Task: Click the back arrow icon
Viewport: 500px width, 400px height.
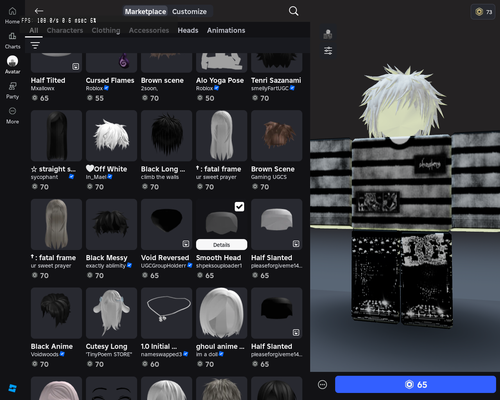Action: pos(39,11)
